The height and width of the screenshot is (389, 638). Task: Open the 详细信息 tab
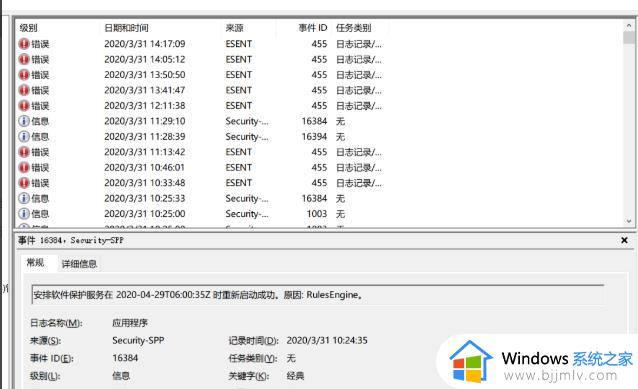[79, 264]
